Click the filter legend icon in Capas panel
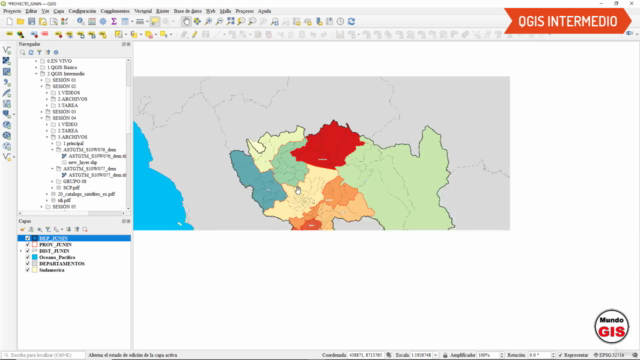Image resolution: width=640 pixels, height=360 pixels. click(48, 229)
